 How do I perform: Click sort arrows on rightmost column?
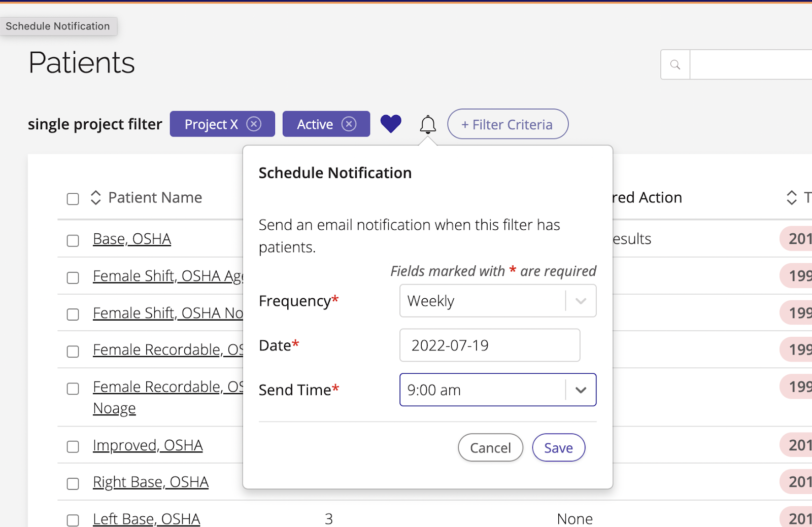792,197
